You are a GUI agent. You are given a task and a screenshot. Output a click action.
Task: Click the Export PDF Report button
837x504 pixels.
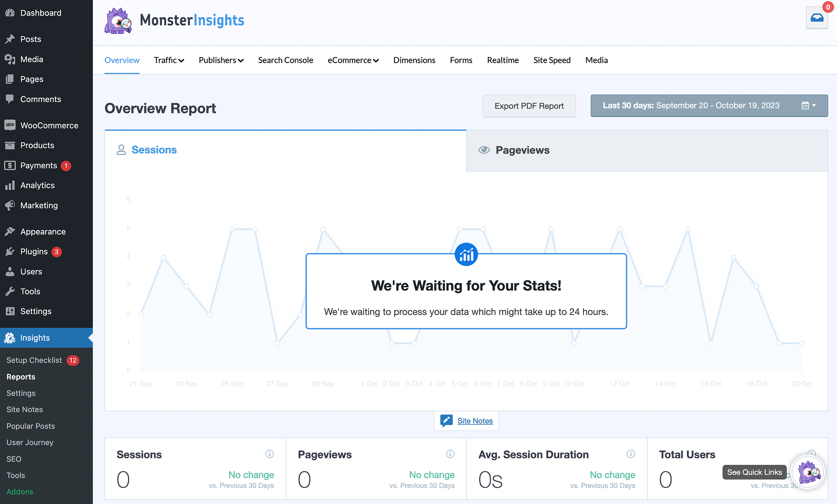(x=529, y=106)
